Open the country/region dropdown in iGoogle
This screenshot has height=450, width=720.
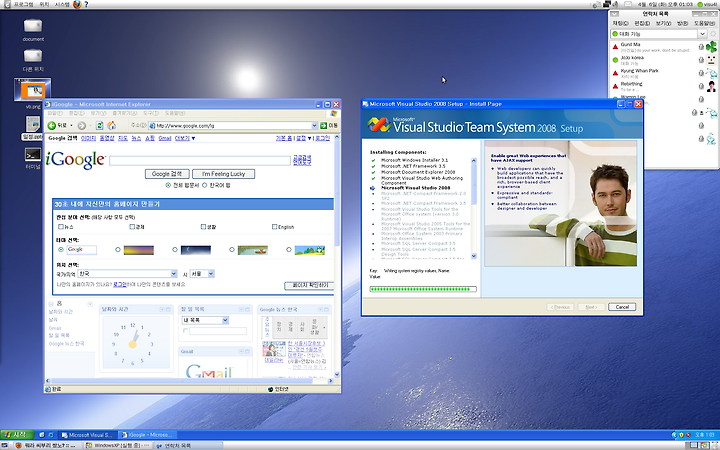tap(174, 274)
